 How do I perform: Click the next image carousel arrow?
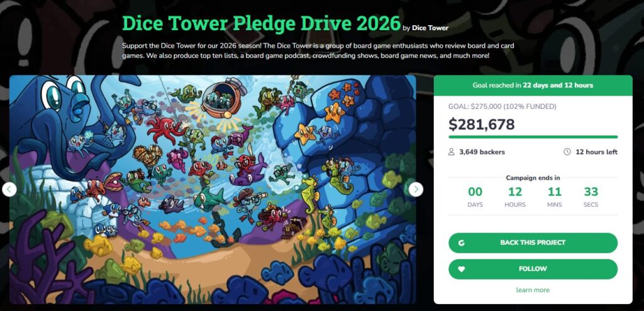pos(416,190)
